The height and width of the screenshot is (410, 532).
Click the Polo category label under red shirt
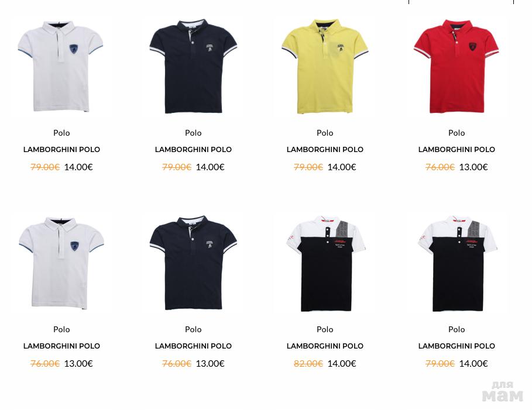(457, 133)
